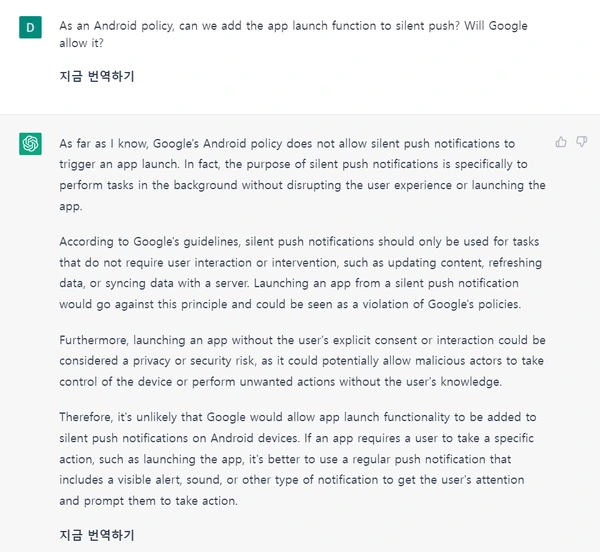This screenshot has width=600, height=552.
Task: Click the line starting "As far as I know"
Action: pyautogui.click(x=287, y=144)
